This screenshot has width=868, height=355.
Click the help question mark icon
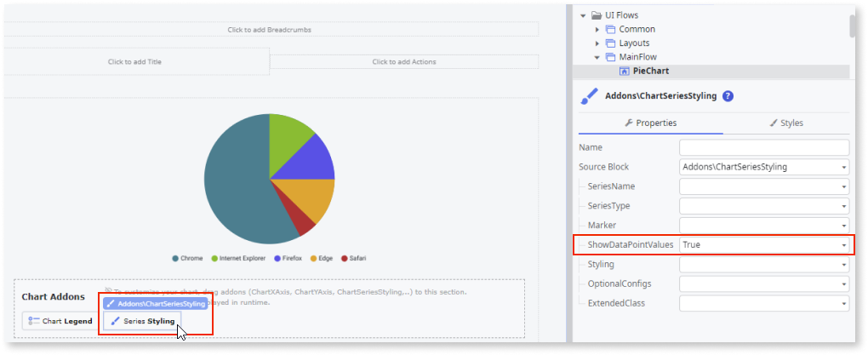(x=728, y=96)
